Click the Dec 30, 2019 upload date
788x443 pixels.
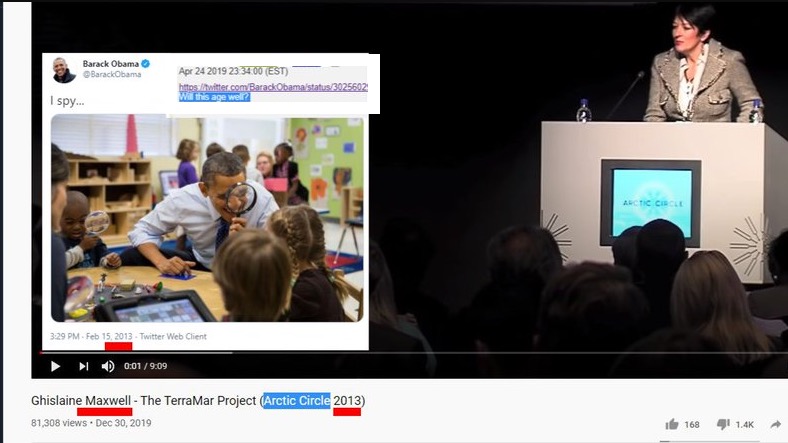pyautogui.click(x=123, y=423)
